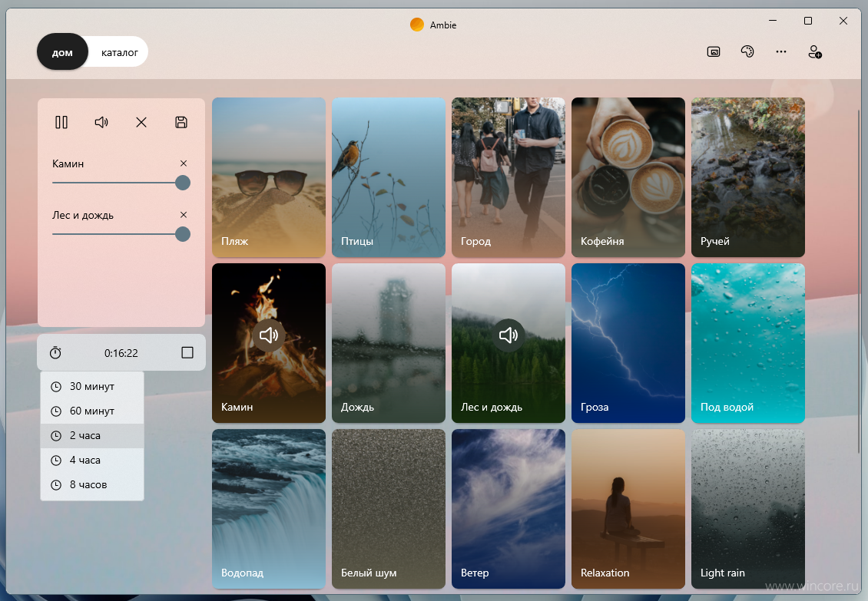Open the screensaver mode icon

714,52
